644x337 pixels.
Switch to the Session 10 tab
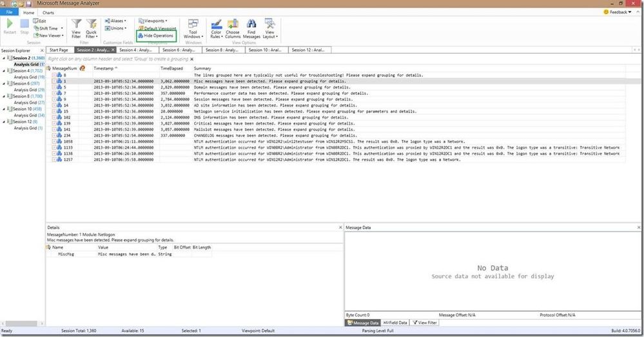point(266,50)
